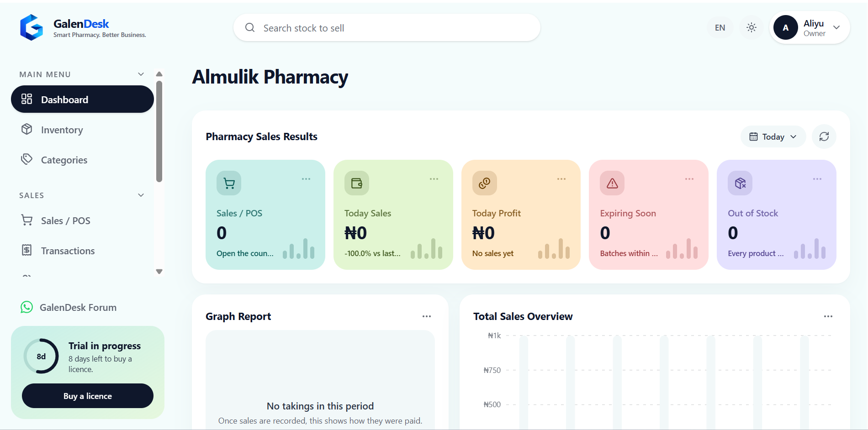Open the Transactions page
The width and height of the screenshot is (868, 430).
click(82, 251)
